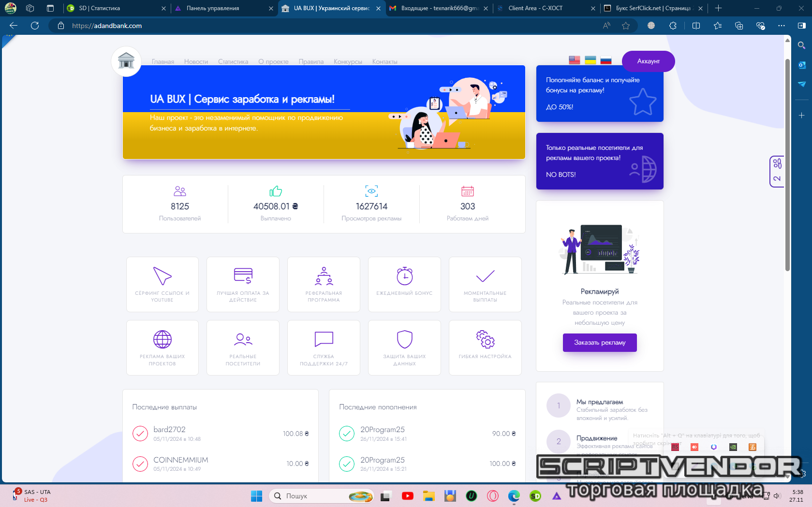Click the bank building site logo
The width and height of the screenshot is (812, 507).
point(126,61)
